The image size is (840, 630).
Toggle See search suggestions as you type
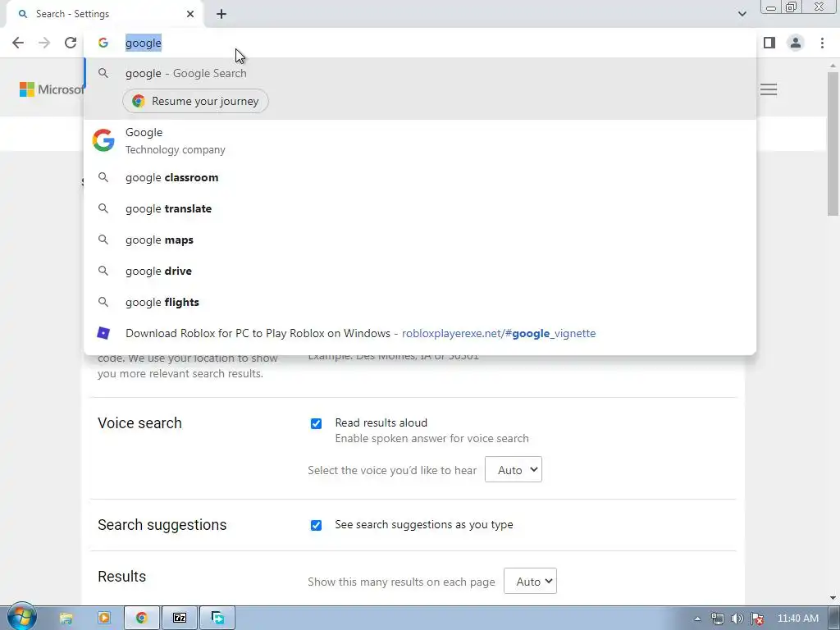tap(316, 525)
